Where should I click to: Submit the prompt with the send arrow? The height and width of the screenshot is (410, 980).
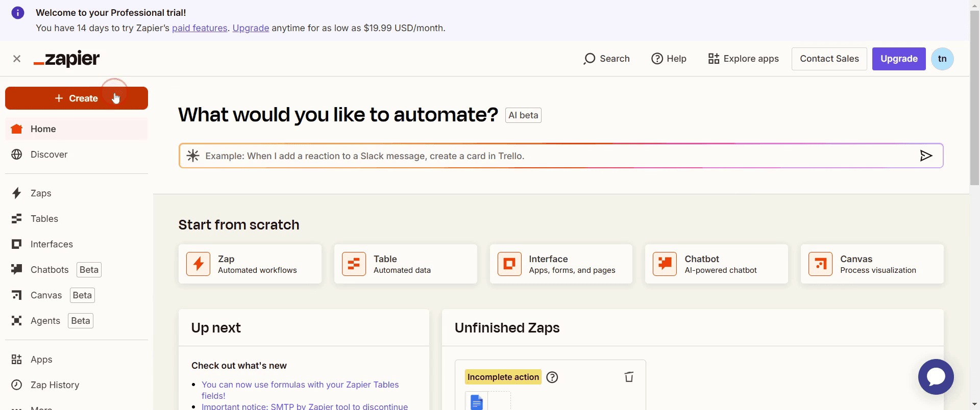point(926,156)
